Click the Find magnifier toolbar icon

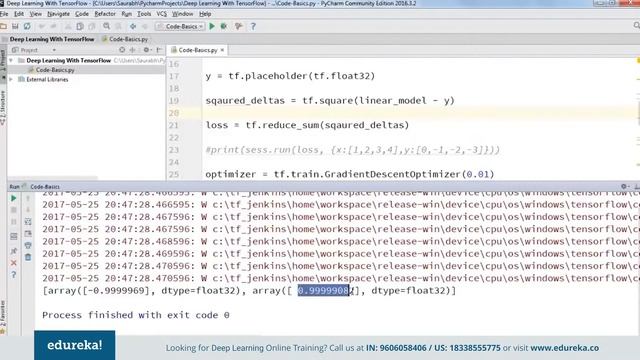107,27
